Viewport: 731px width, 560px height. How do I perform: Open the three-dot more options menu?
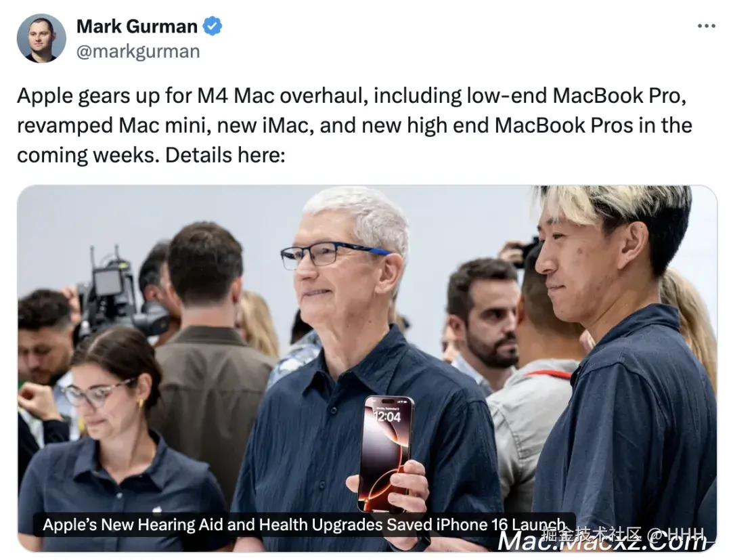[x=706, y=26]
